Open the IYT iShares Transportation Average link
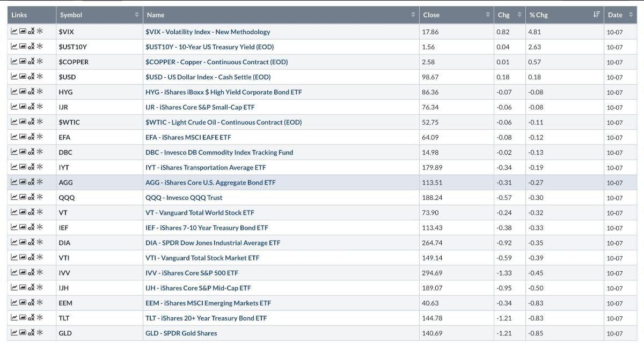Viewport: 644px width, 343px height. point(206,167)
